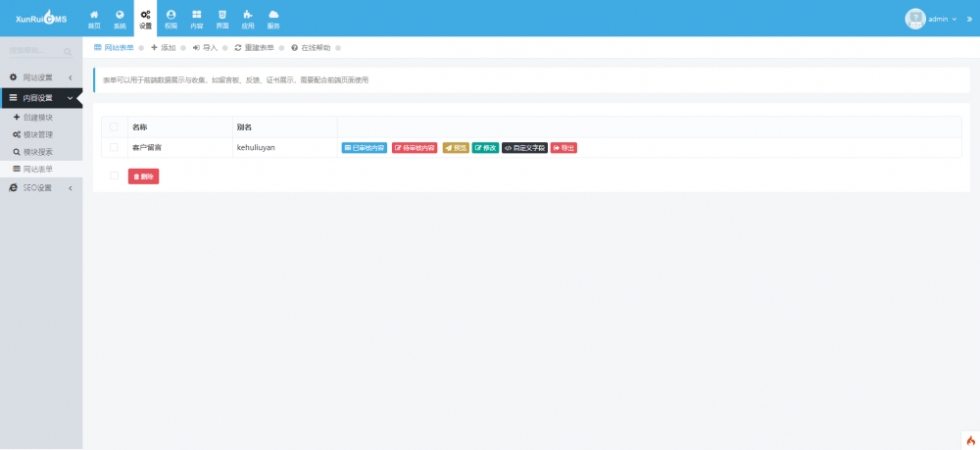Click the red 导出 button

[563, 148]
